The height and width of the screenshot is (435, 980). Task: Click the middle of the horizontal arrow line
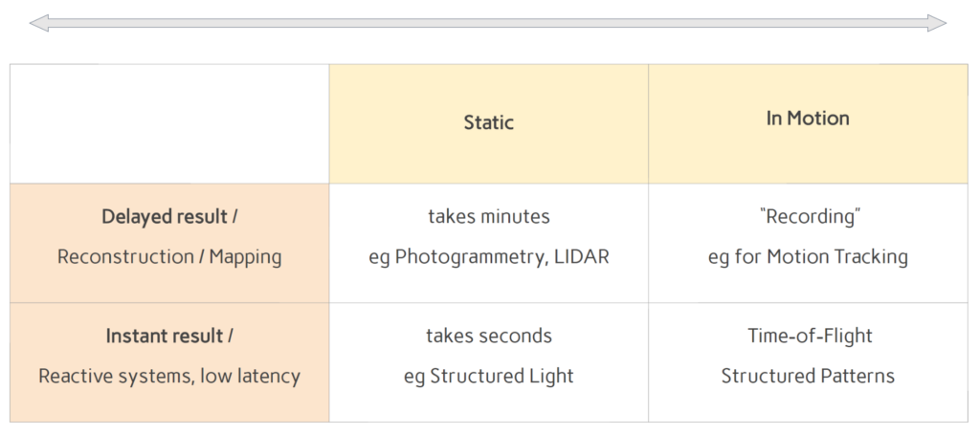click(x=487, y=23)
